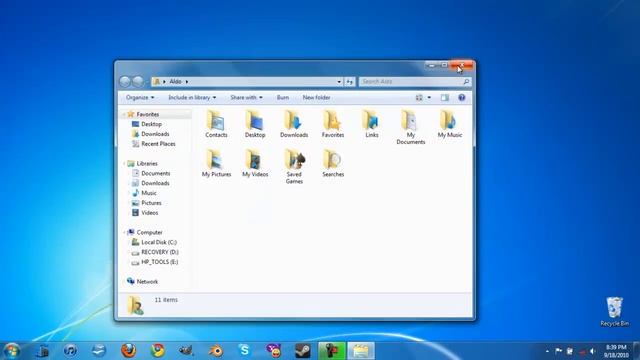Select the My Documents folder

pyautogui.click(x=411, y=127)
